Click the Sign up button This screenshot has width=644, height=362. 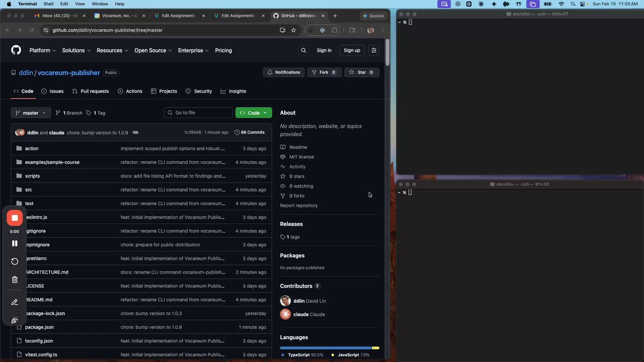[x=352, y=50]
